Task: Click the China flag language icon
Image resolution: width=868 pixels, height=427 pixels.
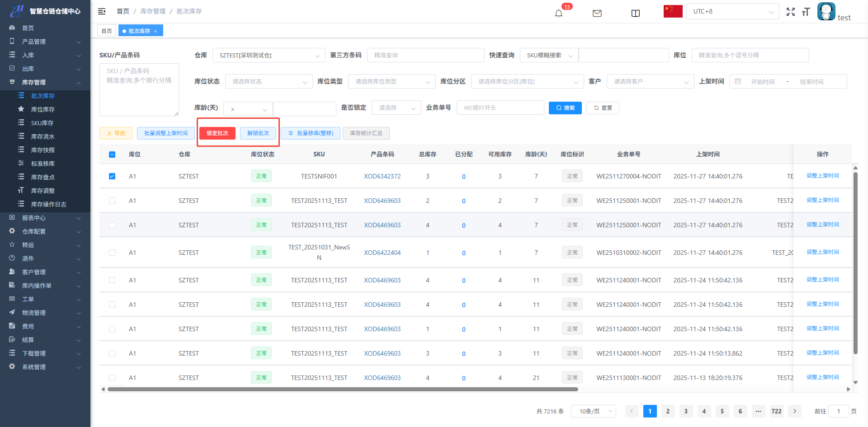Action: pos(673,11)
